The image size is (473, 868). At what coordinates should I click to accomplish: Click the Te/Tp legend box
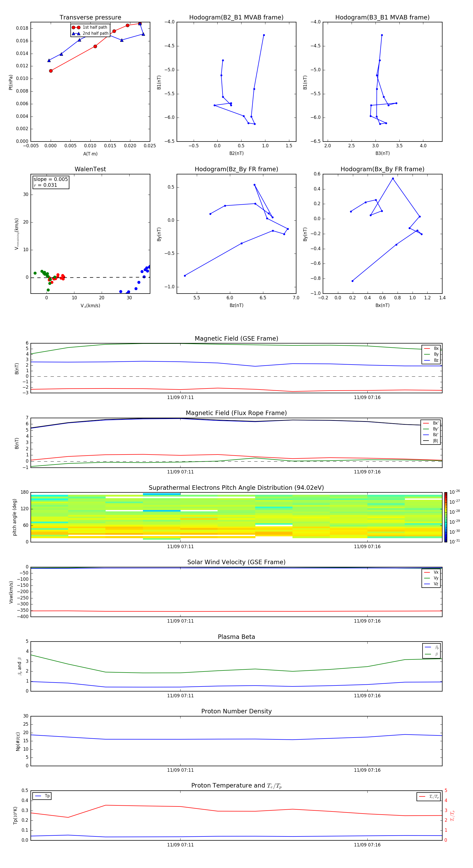pyautogui.click(x=428, y=796)
